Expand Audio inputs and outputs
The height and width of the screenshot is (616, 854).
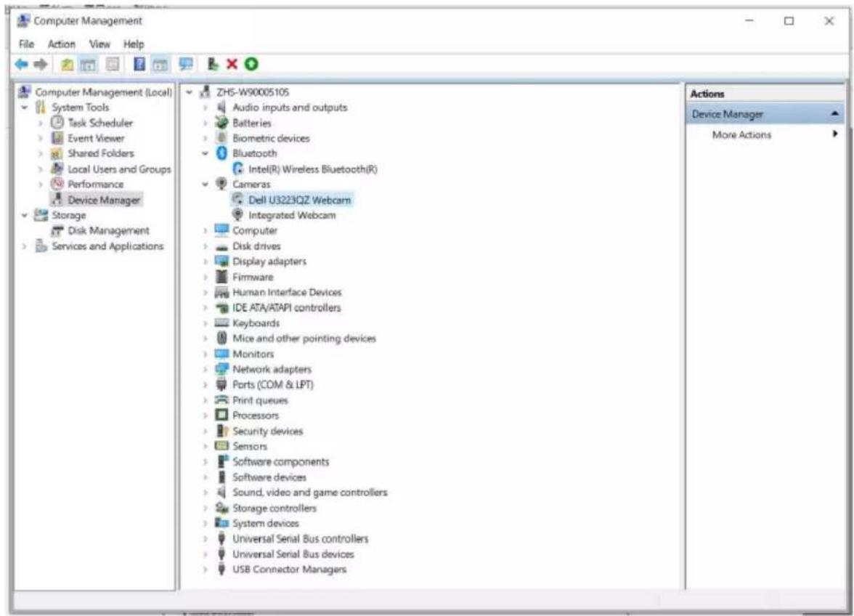pos(206,108)
